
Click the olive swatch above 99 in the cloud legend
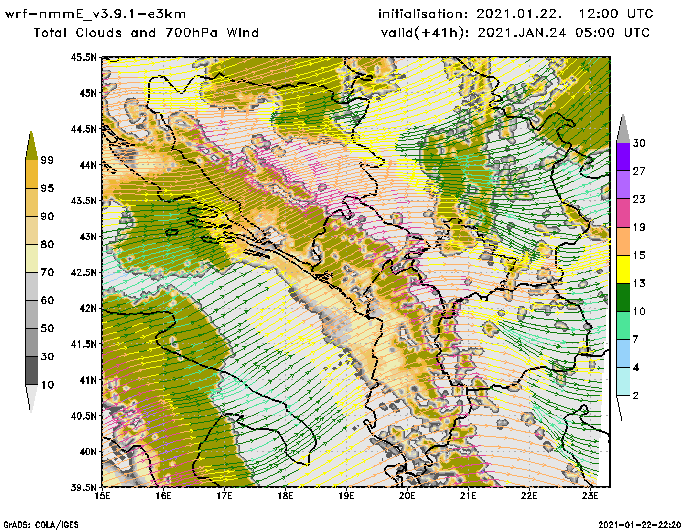[31, 146]
